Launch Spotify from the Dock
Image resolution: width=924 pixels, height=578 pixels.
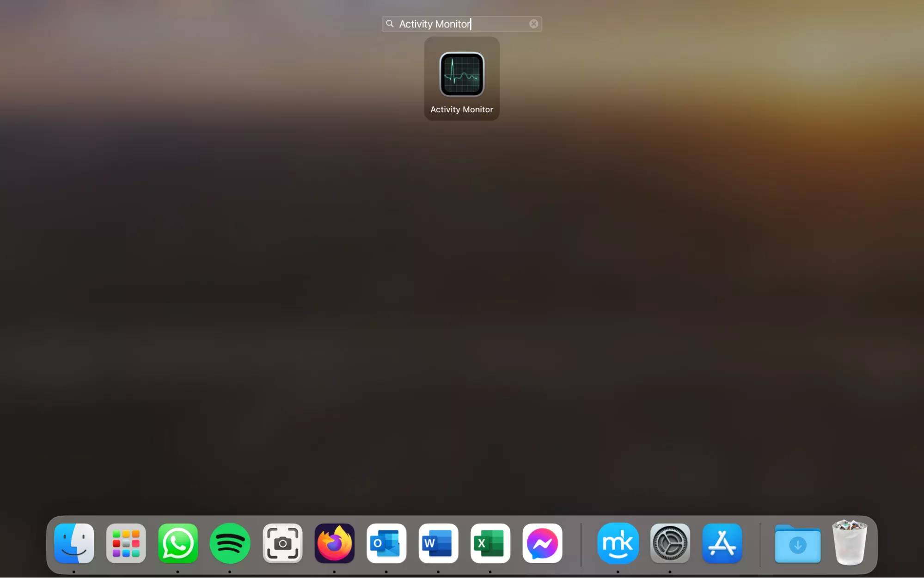pyautogui.click(x=230, y=543)
